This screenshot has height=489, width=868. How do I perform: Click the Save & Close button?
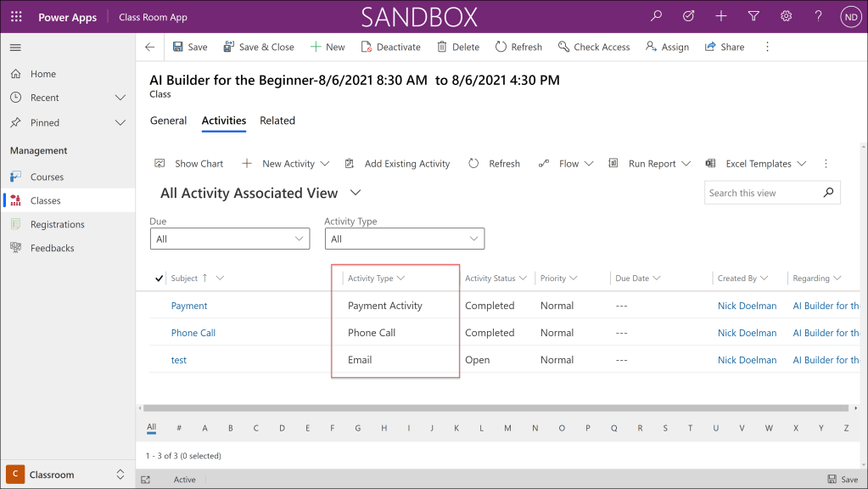[258, 48]
